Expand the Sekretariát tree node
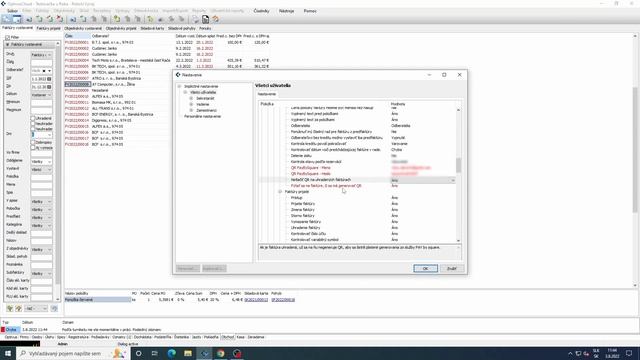The width and height of the screenshot is (640, 360). pyautogui.click(x=191, y=98)
